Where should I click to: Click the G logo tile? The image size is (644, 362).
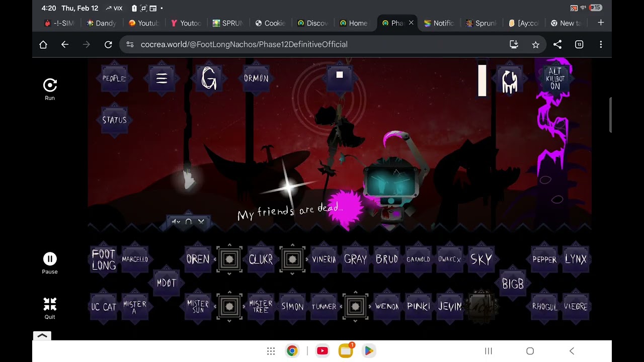coord(209,79)
